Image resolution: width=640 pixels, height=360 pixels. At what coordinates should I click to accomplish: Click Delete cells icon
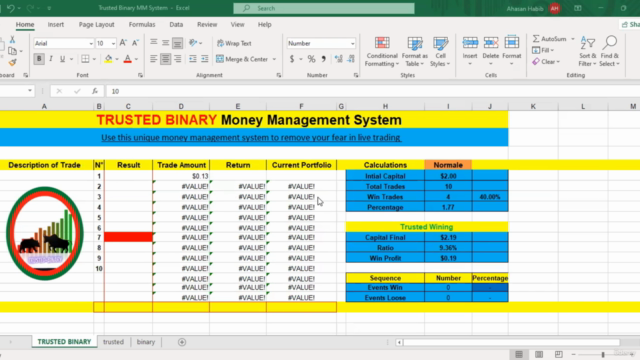(x=491, y=43)
